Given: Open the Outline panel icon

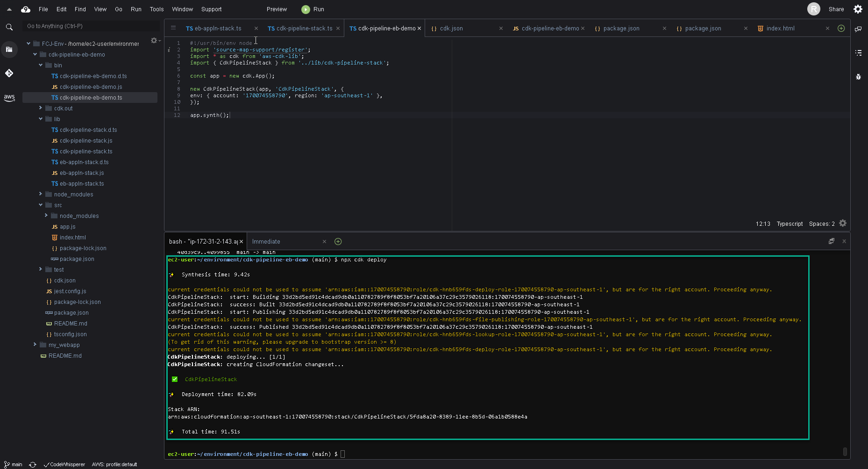Looking at the screenshot, I should [858, 53].
